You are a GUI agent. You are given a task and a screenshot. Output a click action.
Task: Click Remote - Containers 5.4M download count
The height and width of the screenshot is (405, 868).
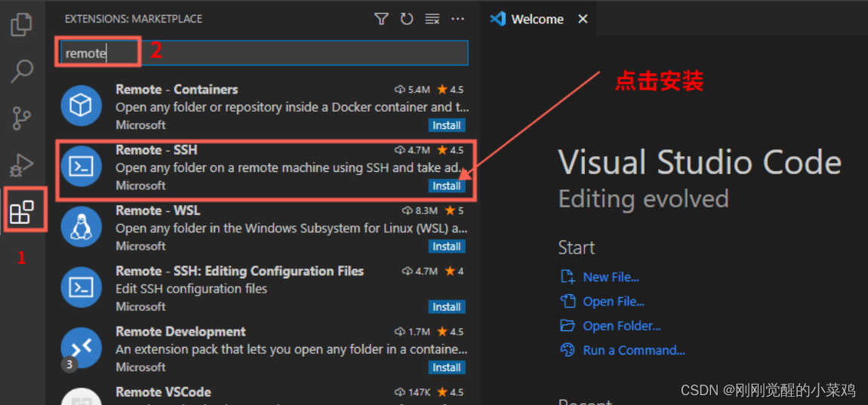point(412,89)
